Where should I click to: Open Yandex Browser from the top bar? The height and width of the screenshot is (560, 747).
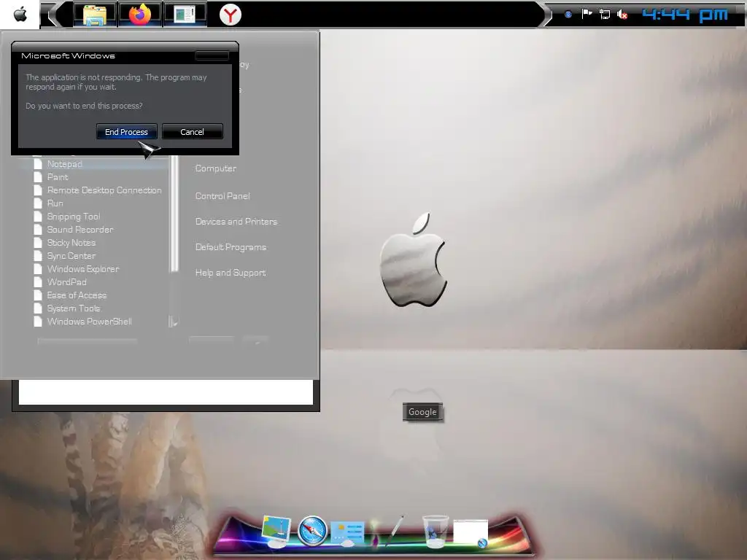click(230, 15)
